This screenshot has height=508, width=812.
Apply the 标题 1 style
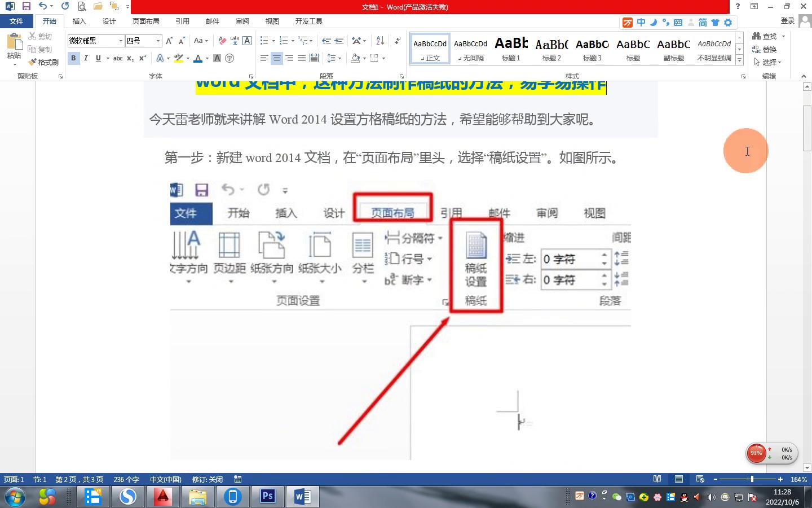coord(511,49)
